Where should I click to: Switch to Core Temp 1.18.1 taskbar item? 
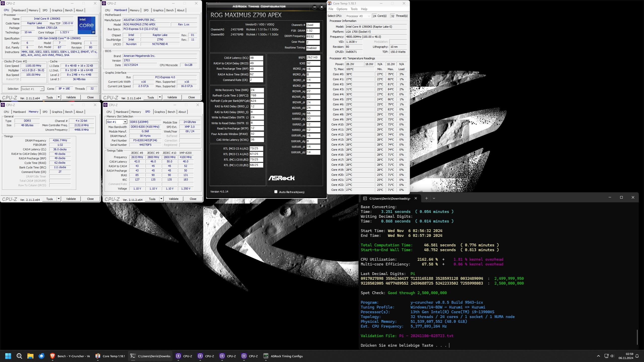coord(110,356)
